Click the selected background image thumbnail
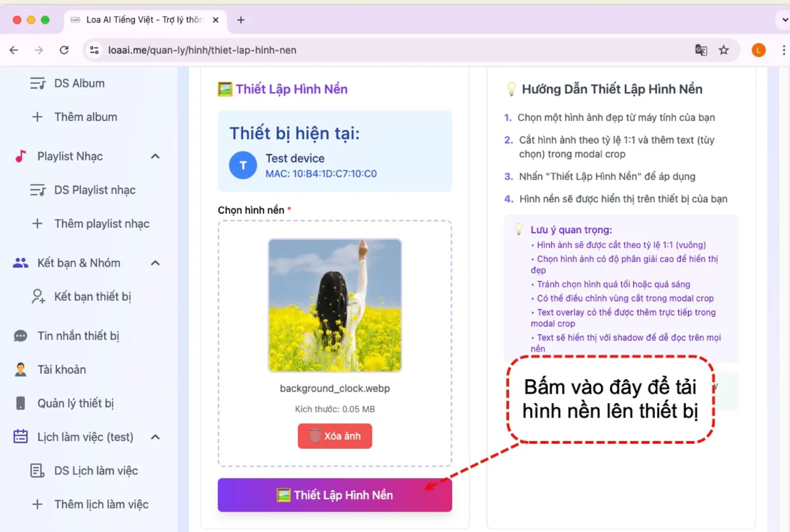Screen dimensions: 790x532 334,306
